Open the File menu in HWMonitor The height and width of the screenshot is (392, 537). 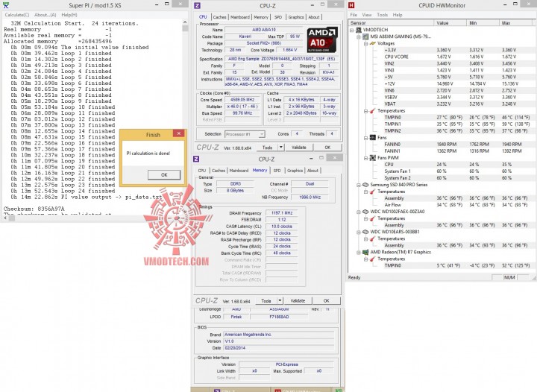tap(354, 15)
